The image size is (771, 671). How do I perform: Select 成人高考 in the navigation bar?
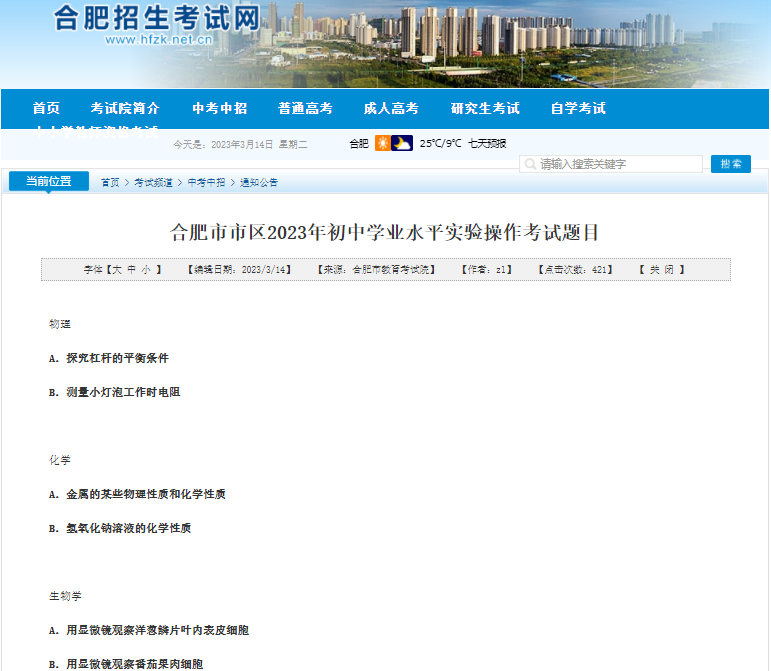[390, 108]
